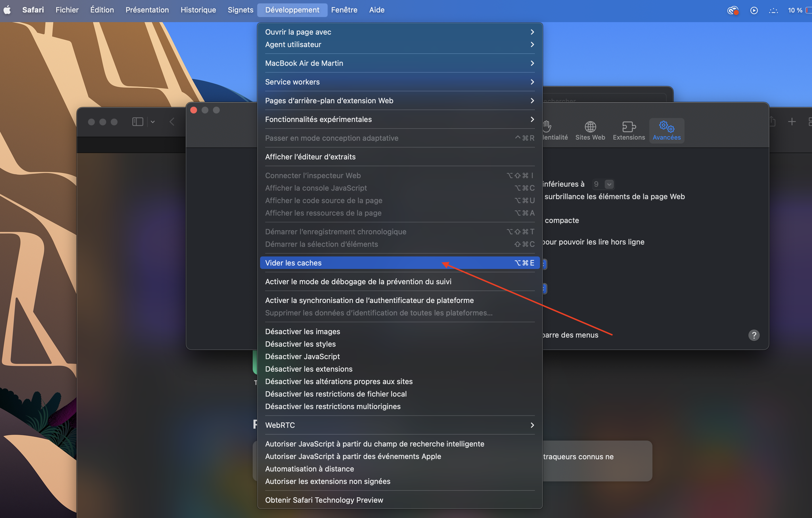Expand WebRTC submenu

[x=400, y=425]
